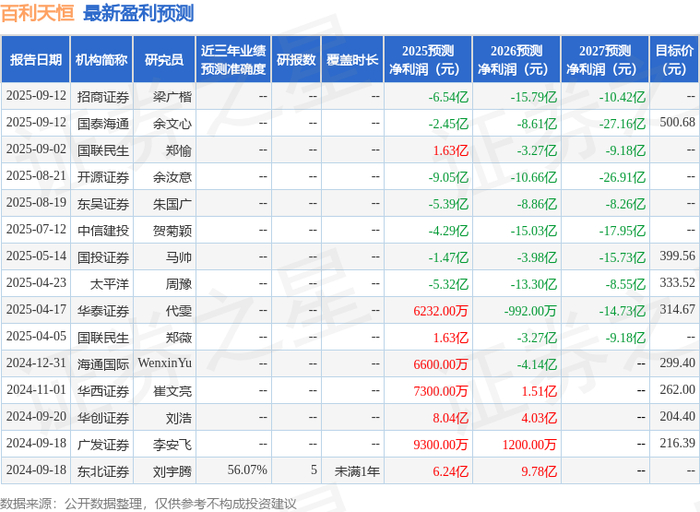Select the 华创证券 institution cell
This screenshot has height=512, width=700.
pyautogui.click(x=103, y=418)
